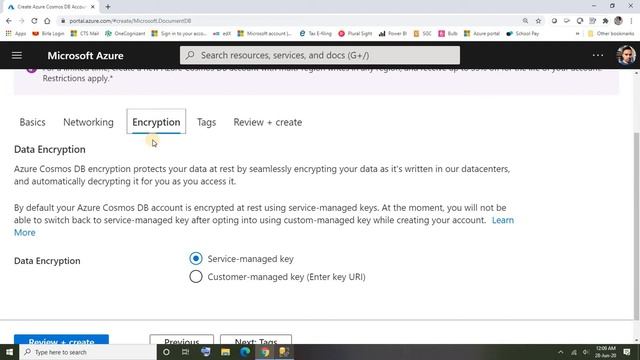Image resolution: width=640 pixels, height=360 pixels.
Task: Click the Previous button
Action: tap(182, 340)
